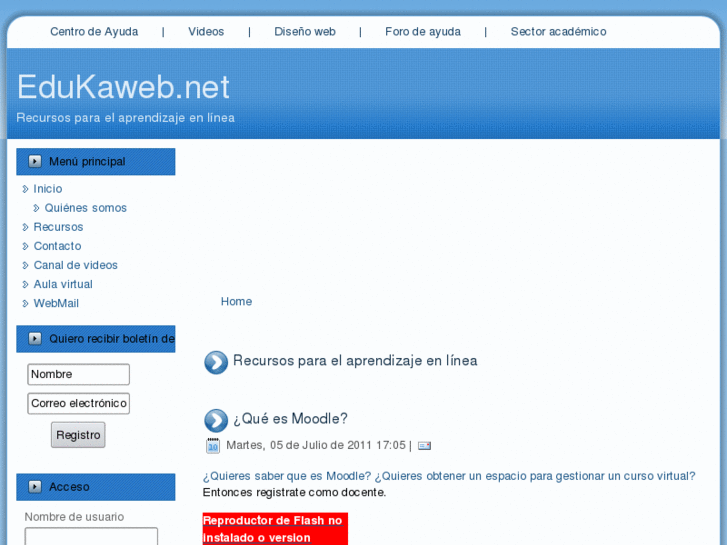Open Centro de Ayuda in top menu
The height and width of the screenshot is (545, 727).
[x=94, y=32]
